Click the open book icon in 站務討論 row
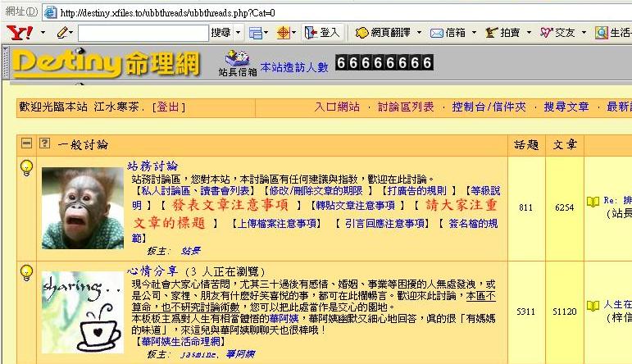The image size is (632, 364). click(x=593, y=202)
